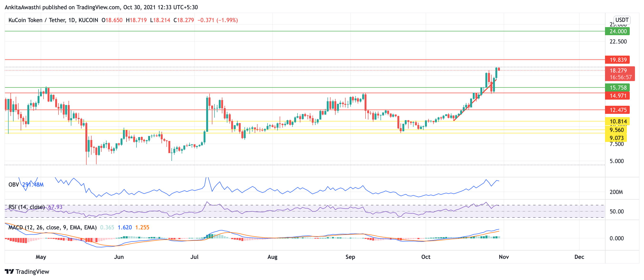Click the USDT currency button

click(x=622, y=20)
